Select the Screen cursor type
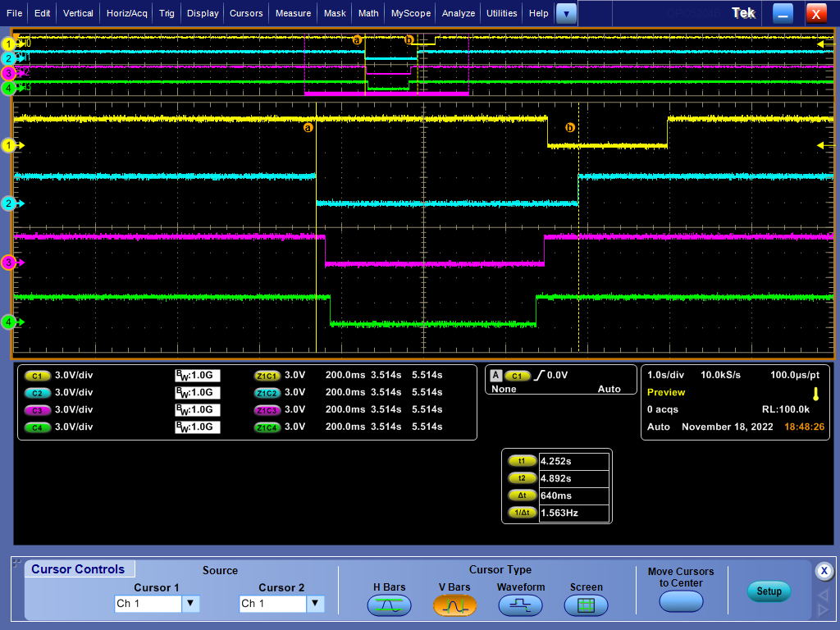This screenshot has width=840, height=630. tap(586, 606)
